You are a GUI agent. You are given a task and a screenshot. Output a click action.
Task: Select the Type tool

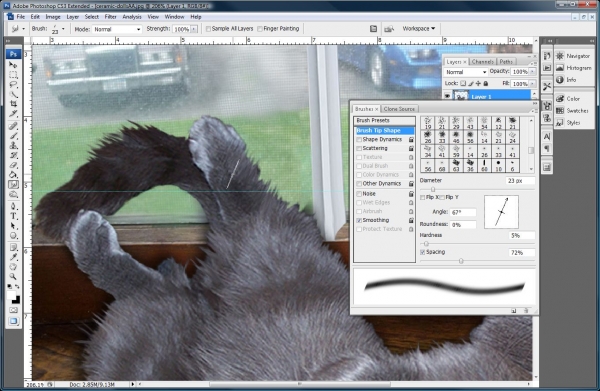(13, 216)
